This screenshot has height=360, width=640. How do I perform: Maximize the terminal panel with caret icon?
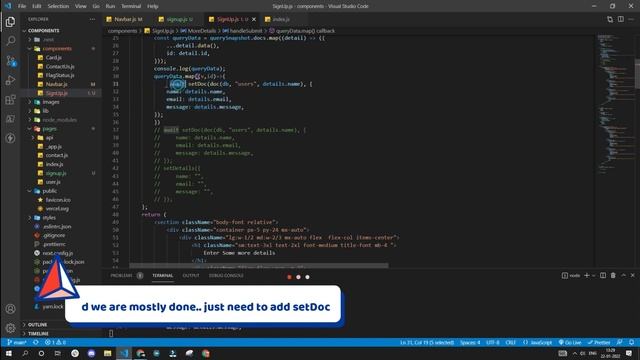click(623, 276)
